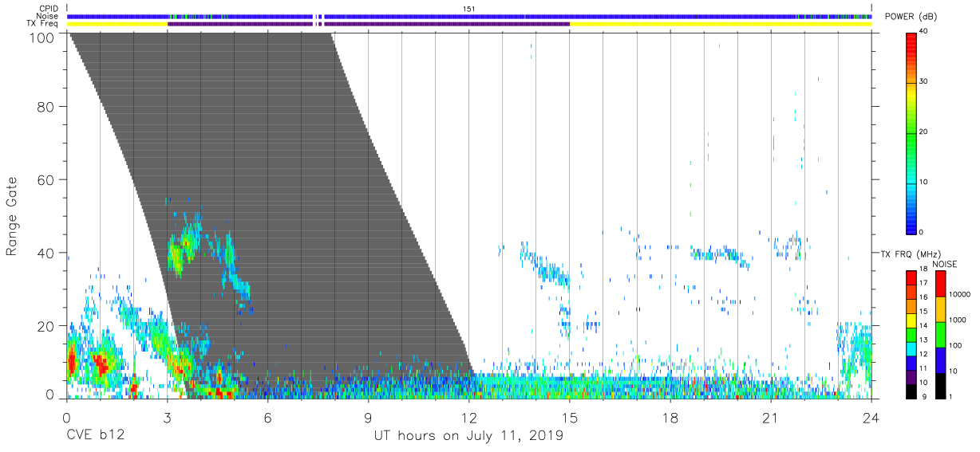
Task: Click the power scale label 40
Action: click(x=923, y=31)
